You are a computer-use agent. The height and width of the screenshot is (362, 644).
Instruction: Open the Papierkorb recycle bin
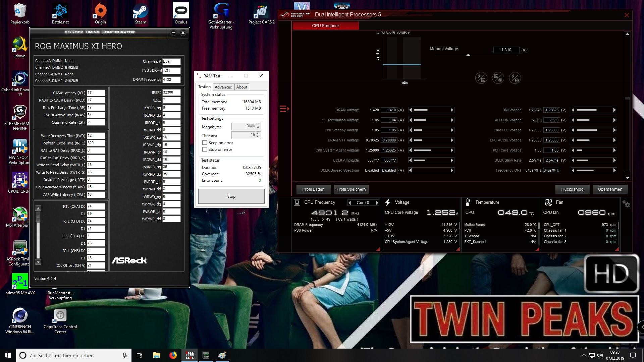point(20,13)
